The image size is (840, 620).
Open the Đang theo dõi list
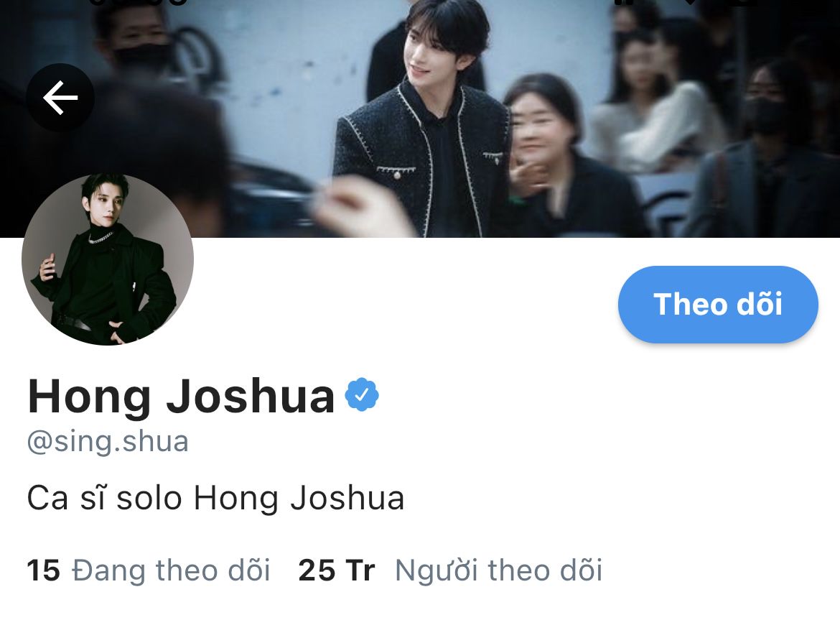pyautogui.click(x=171, y=570)
